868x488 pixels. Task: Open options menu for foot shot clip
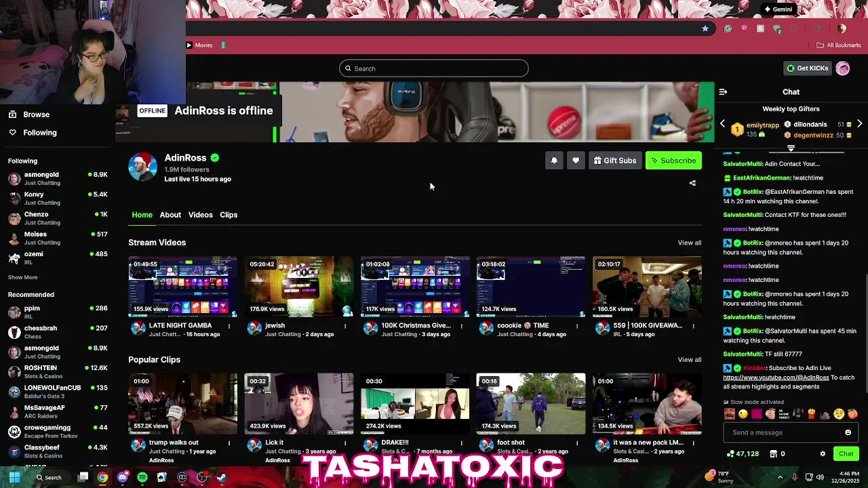[577, 443]
